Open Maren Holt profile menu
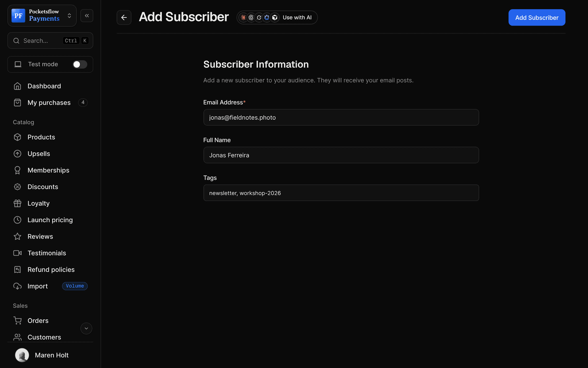The image size is (588, 368). click(50, 355)
